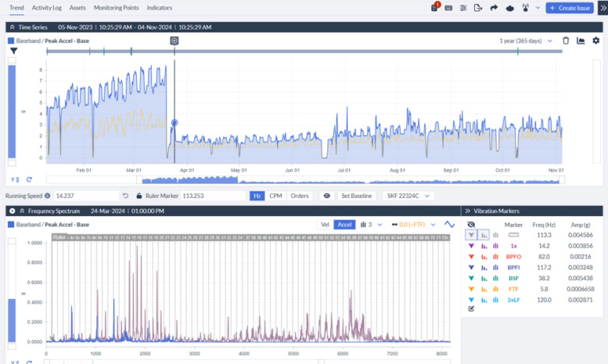The image size is (608, 364).
Task: Collapse the Frequency Spectrum panel
Action: pos(22,210)
